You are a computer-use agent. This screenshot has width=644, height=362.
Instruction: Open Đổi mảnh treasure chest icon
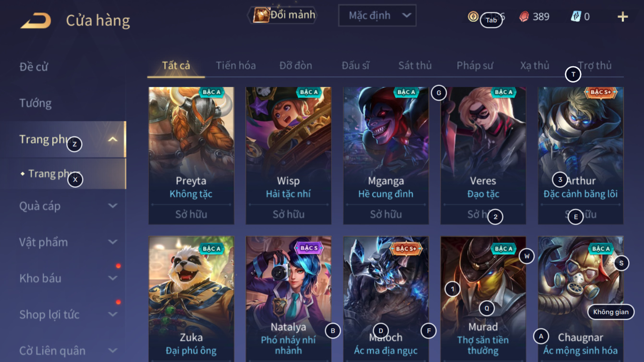[261, 15]
